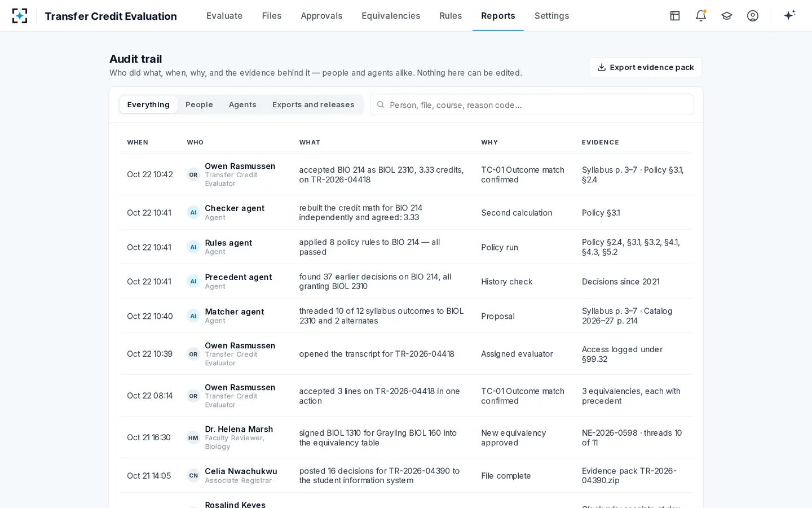Open the notifications bell
Screen dimensions: 812x508
click(701, 16)
